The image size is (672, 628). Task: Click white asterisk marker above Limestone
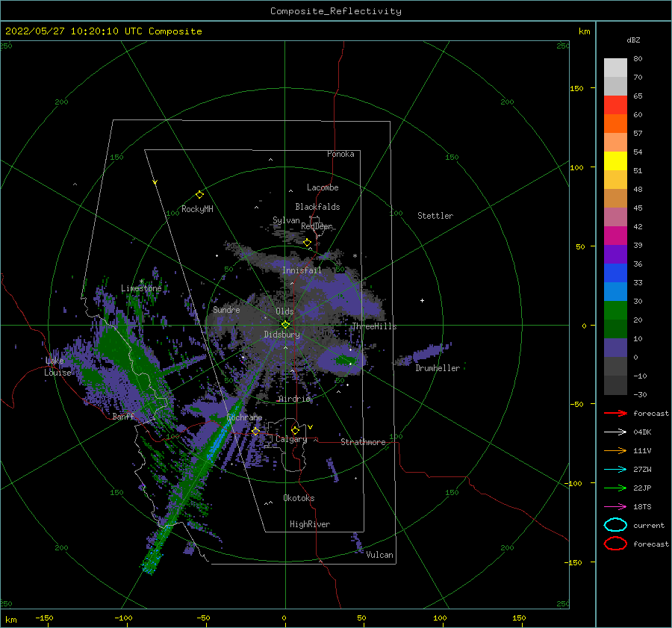click(x=141, y=282)
